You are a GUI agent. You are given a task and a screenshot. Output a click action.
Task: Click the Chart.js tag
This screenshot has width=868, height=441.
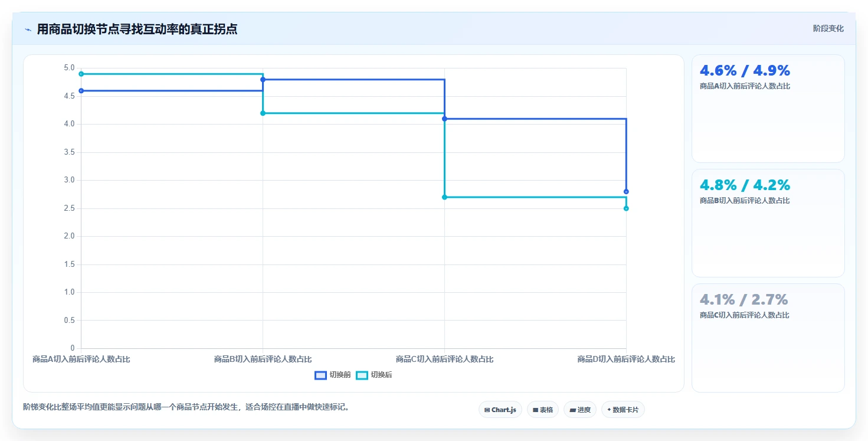click(x=500, y=410)
